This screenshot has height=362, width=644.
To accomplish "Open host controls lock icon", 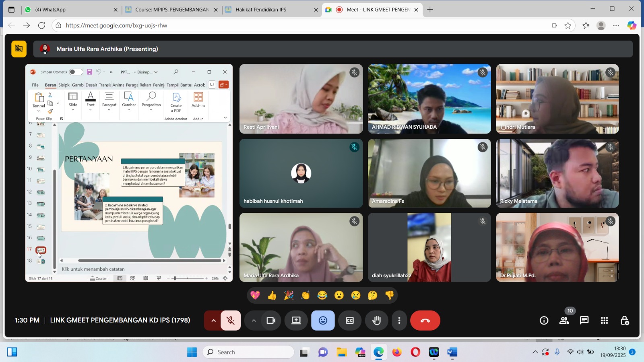I will 624,321.
